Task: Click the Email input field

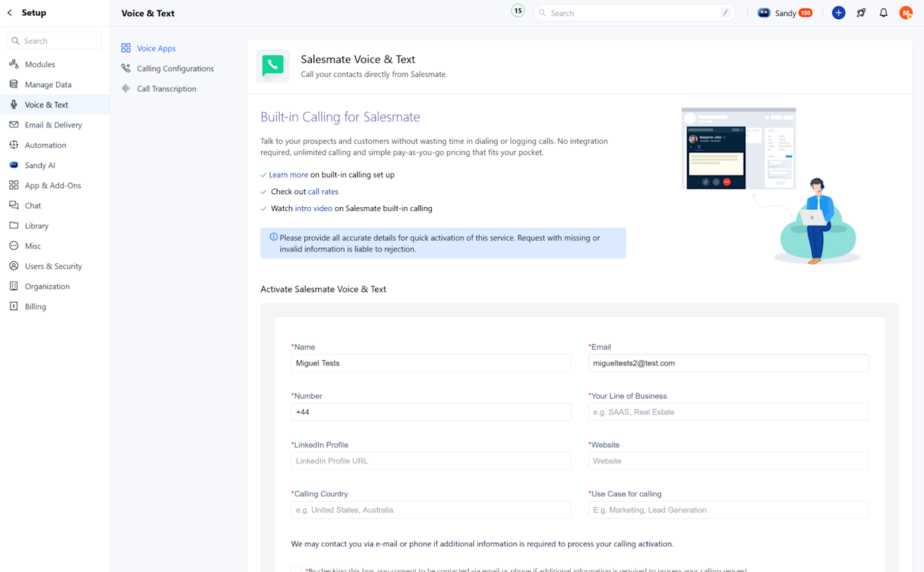Action: (728, 363)
